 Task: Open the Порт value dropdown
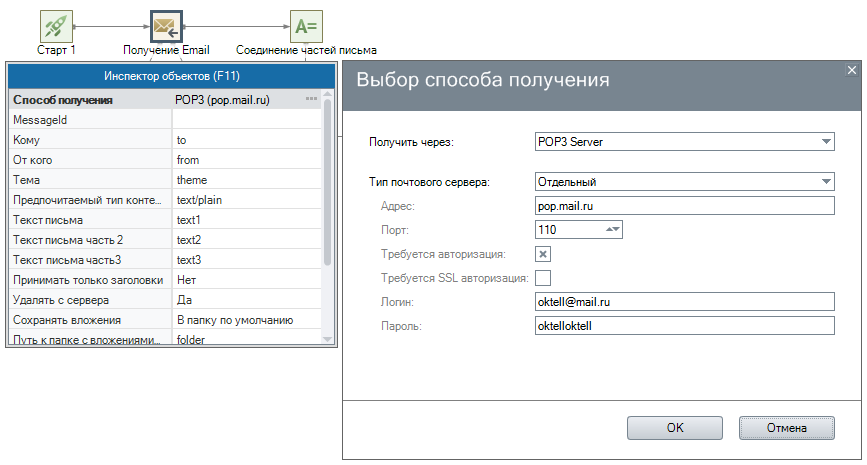coord(613,230)
